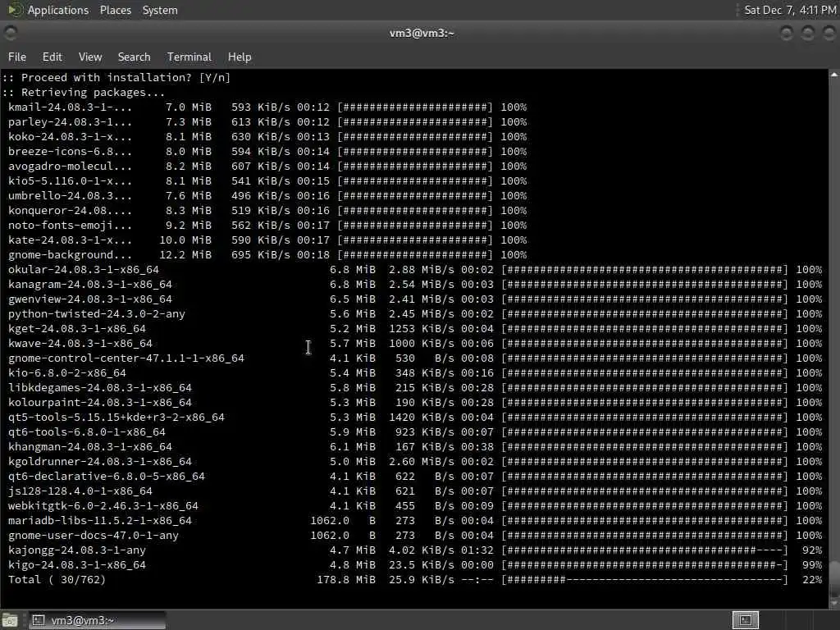Screen dimensions: 840x630
Task: Click the 178.8 MiB total size value
Action: click(346, 580)
